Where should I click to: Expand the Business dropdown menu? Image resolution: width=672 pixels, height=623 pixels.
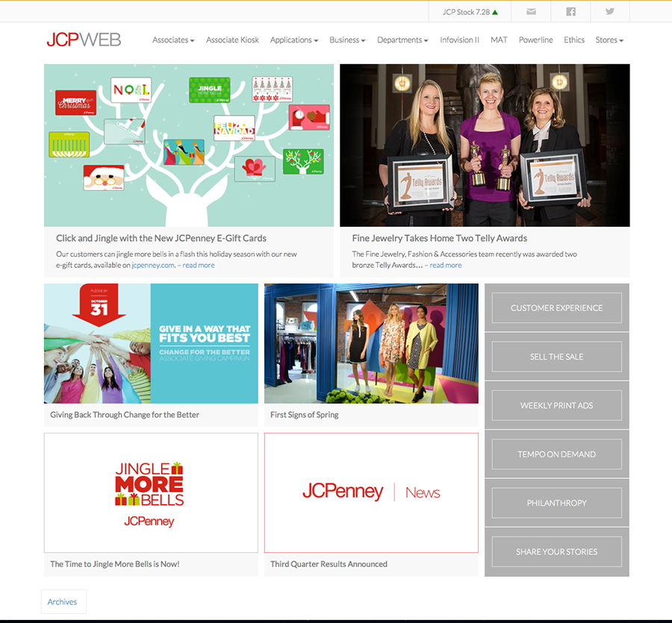coord(347,40)
